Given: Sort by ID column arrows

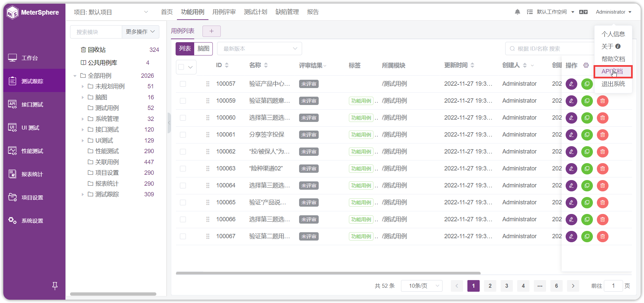Looking at the screenshot, I should point(227,65).
